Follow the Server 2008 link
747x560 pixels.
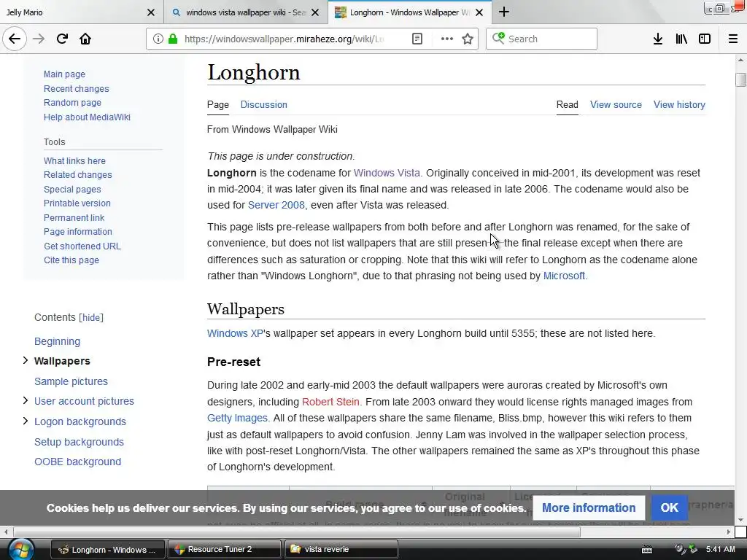(x=276, y=205)
